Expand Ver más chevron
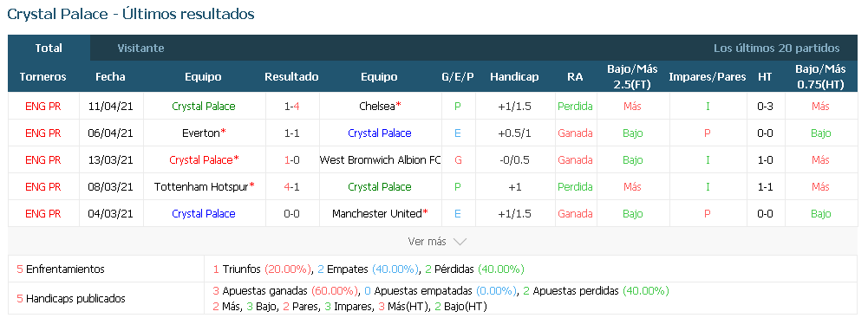 (x=460, y=242)
